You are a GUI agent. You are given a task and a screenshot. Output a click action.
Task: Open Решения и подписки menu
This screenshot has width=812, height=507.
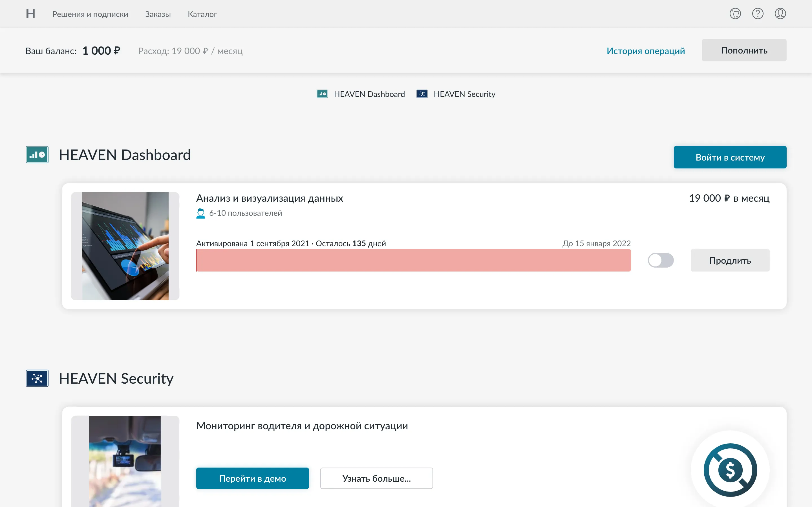pos(90,14)
